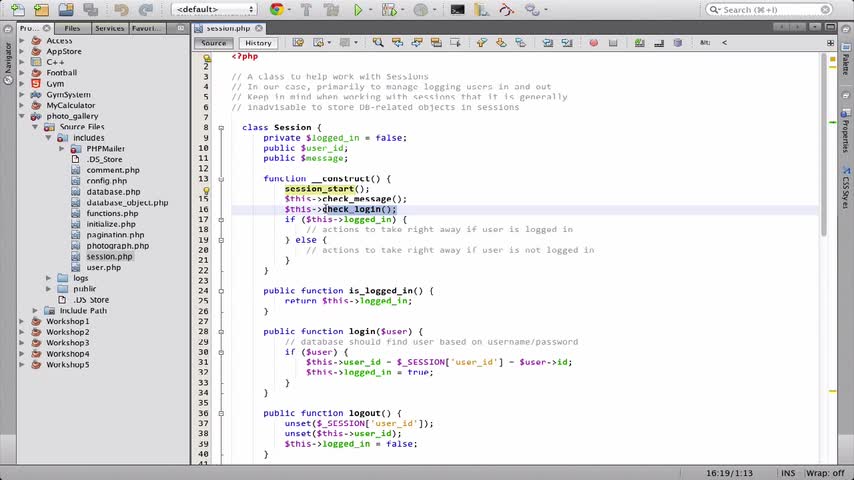Click the Open Project icon

pyautogui.click(x=66, y=9)
